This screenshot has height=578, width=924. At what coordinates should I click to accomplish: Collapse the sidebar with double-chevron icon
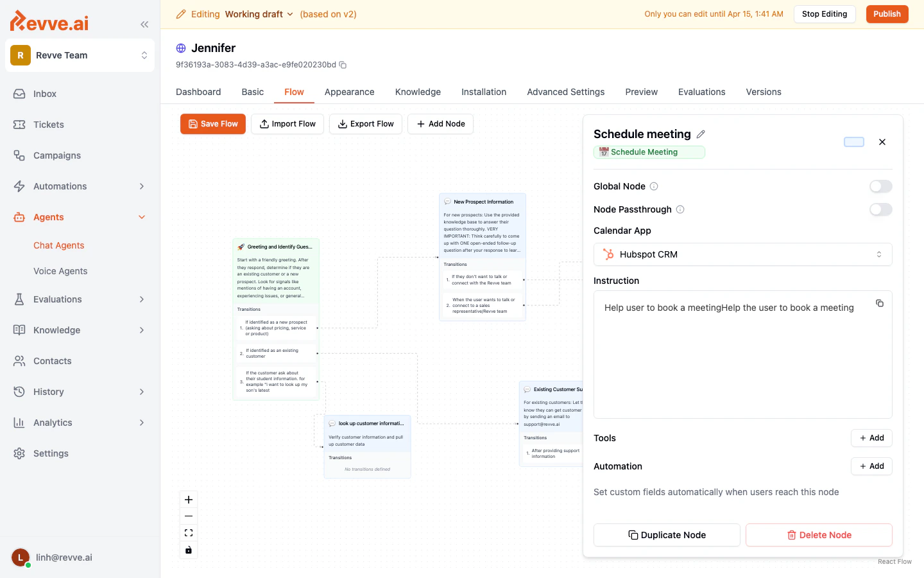click(144, 24)
